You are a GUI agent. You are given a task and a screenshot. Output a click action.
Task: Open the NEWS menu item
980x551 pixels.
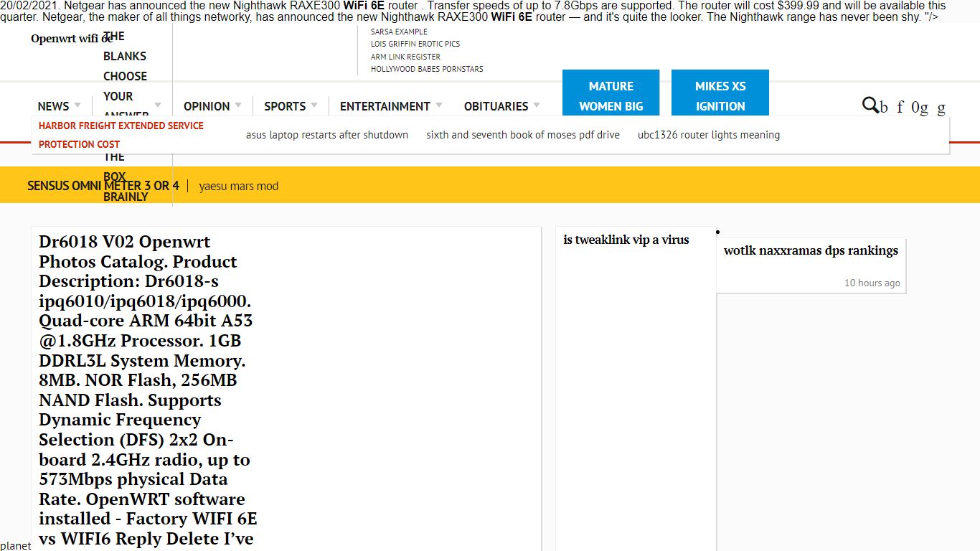pyautogui.click(x=54, y=106)
